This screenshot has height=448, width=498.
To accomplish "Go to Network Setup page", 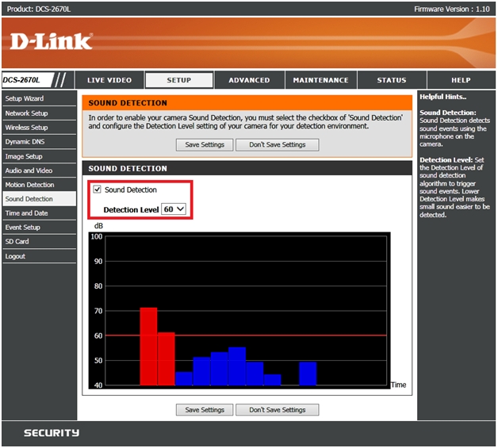I will pos(27,113).
